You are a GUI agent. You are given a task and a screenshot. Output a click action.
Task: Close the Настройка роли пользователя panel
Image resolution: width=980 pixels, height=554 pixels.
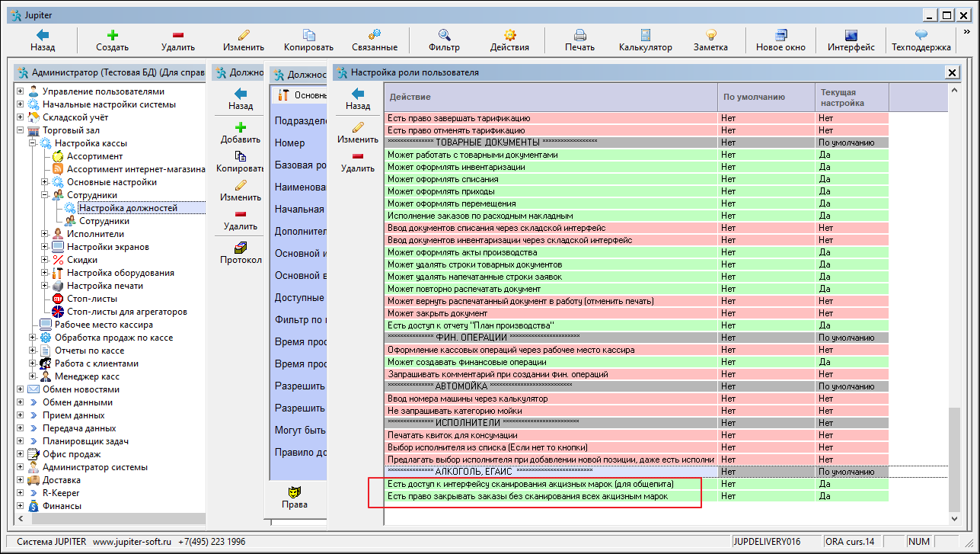(952, 72)
